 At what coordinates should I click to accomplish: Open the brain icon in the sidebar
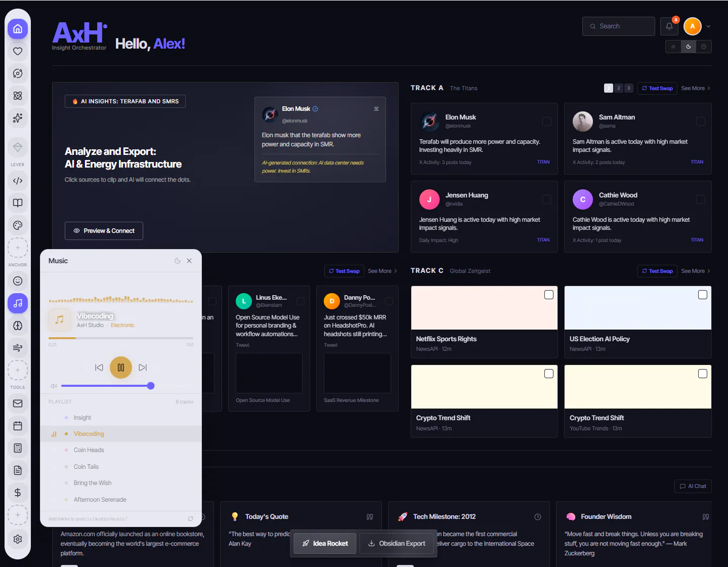[18, 326]
